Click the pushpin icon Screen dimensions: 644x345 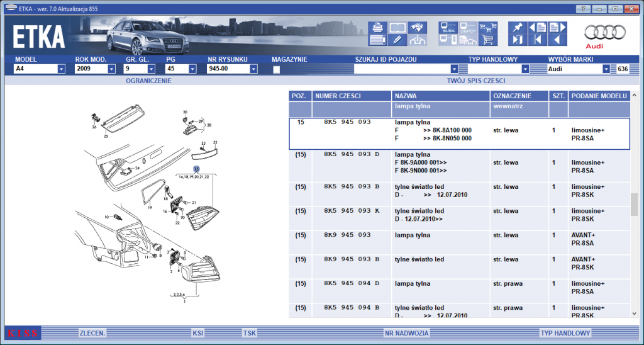click(517, 28)
